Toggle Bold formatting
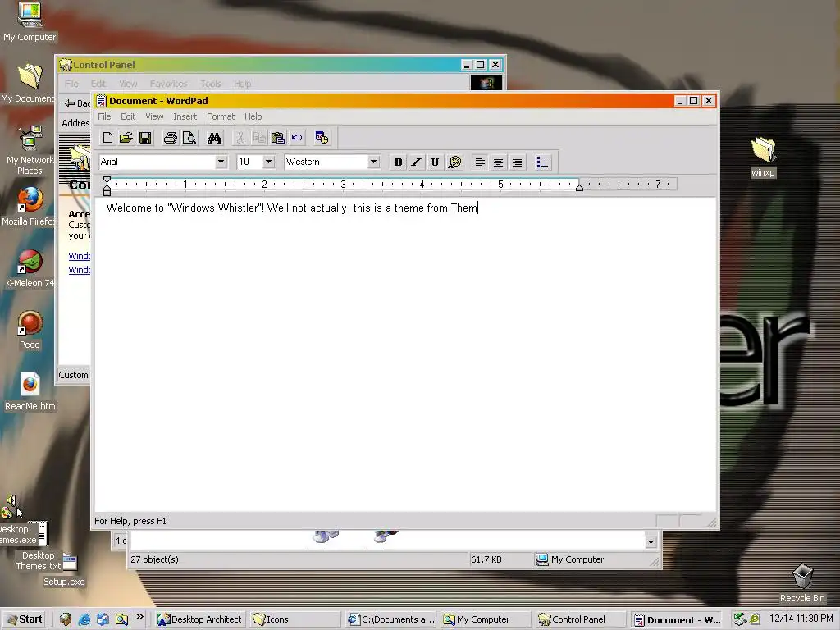The width and height of the screenshot is (840, 630). tap(398, 162)
